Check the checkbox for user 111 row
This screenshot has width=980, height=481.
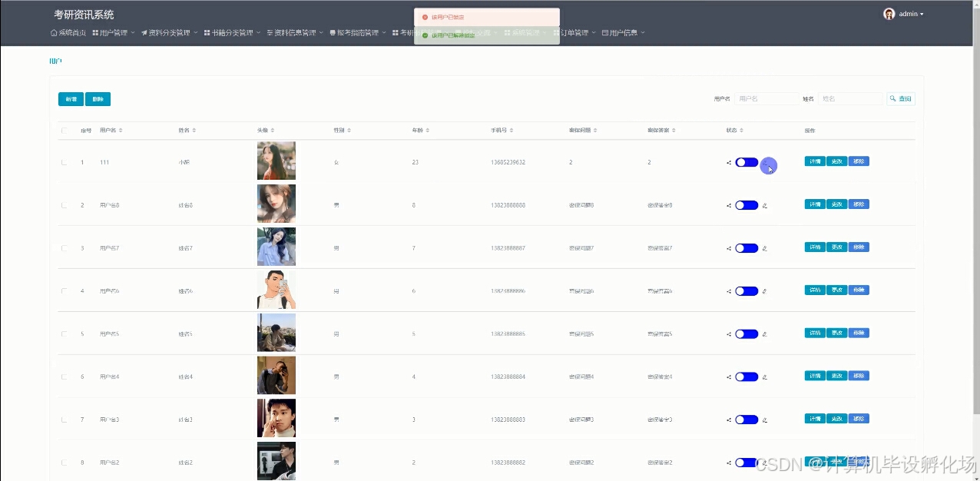[65, 162]
